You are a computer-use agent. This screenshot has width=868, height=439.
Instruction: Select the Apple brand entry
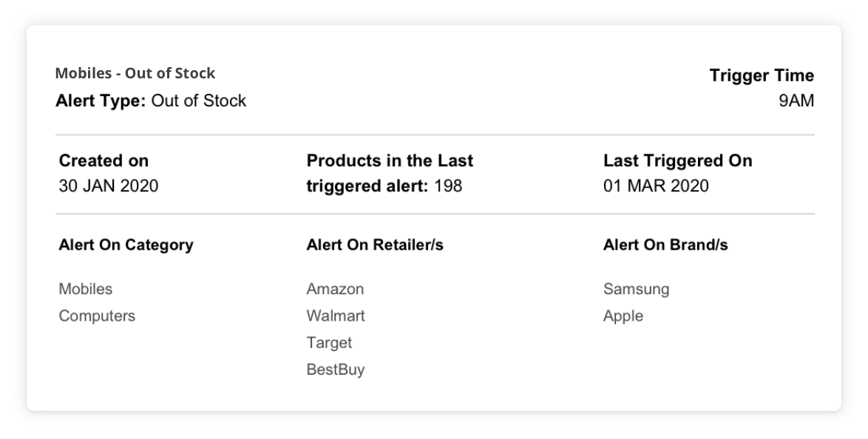pyautogui.click(x=623, y=316)
